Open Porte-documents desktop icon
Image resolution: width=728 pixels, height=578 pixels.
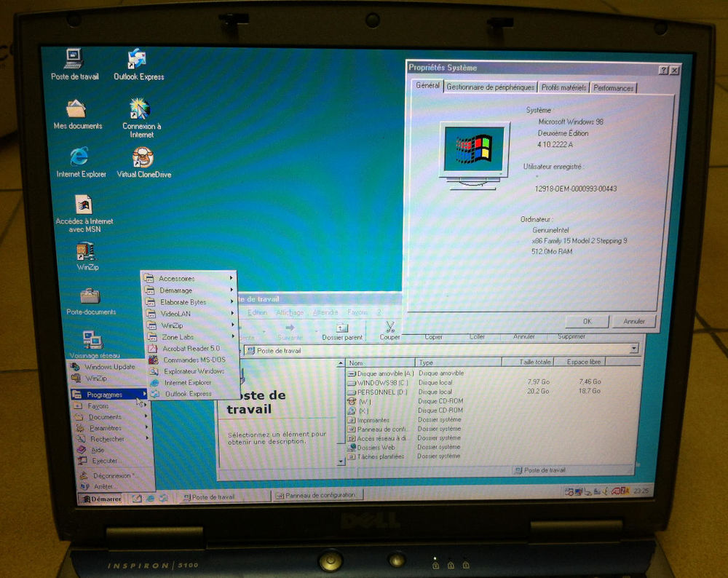(90, 302)
